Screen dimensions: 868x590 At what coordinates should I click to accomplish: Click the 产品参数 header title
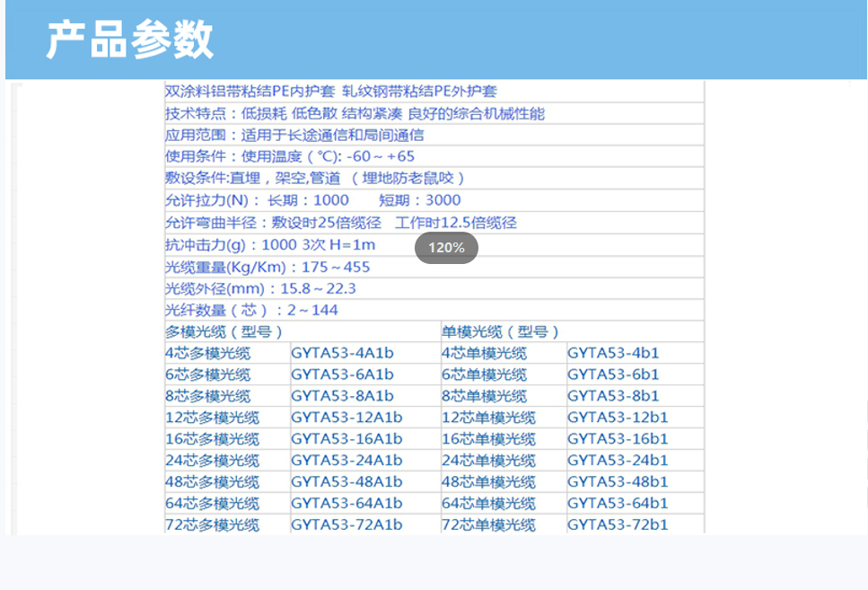pos(130,40)
